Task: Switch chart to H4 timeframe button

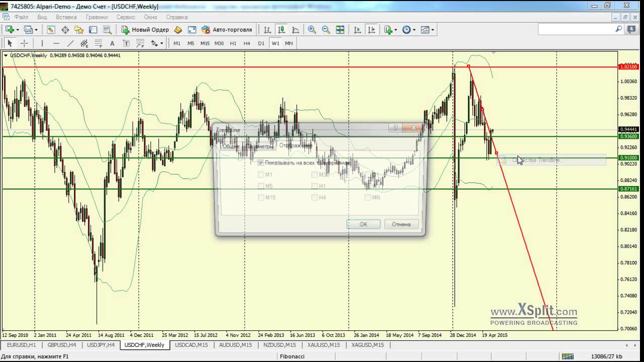Action: (247, 43)
